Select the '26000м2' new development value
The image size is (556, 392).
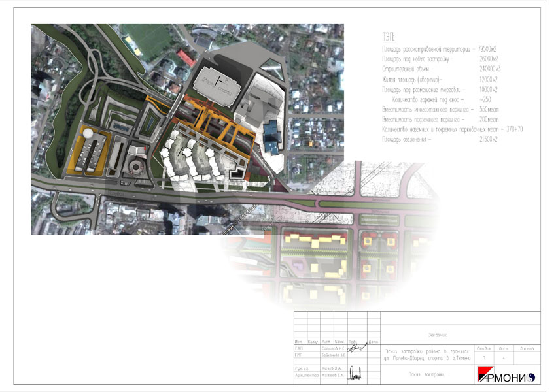489,59
